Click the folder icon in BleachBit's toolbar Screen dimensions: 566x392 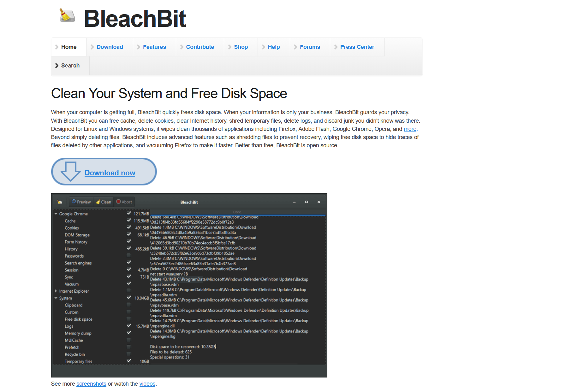pos(60,202)
